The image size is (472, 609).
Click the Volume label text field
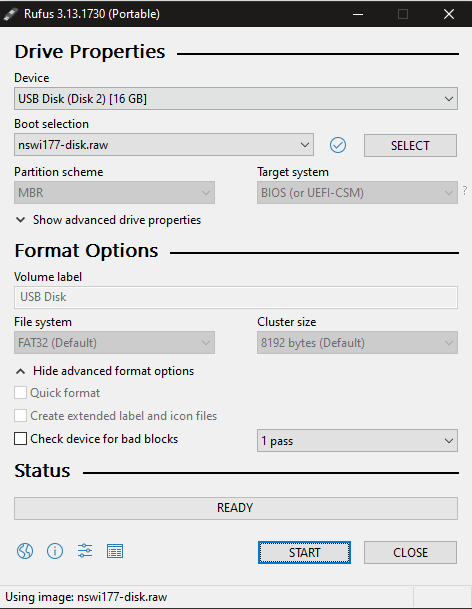click(236, 298)
